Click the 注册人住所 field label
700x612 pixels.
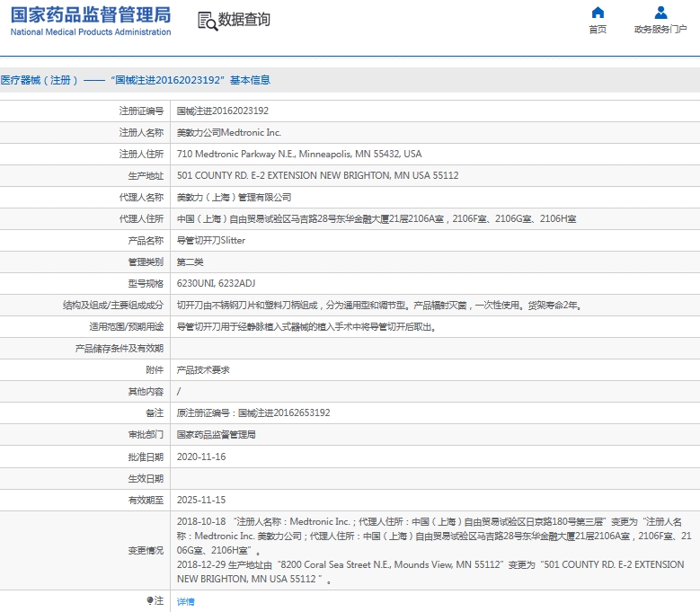[x=141, y=154]
